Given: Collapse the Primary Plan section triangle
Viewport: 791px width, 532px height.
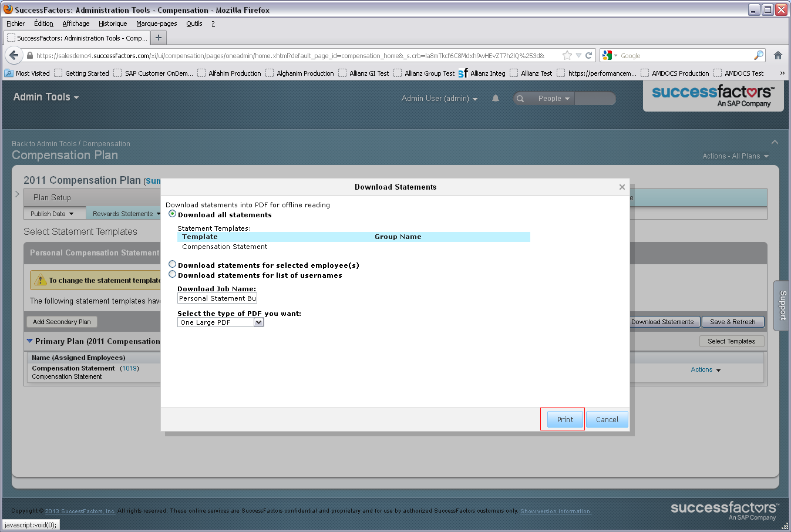Looking at the screenshot, I should tap(29, 341).
